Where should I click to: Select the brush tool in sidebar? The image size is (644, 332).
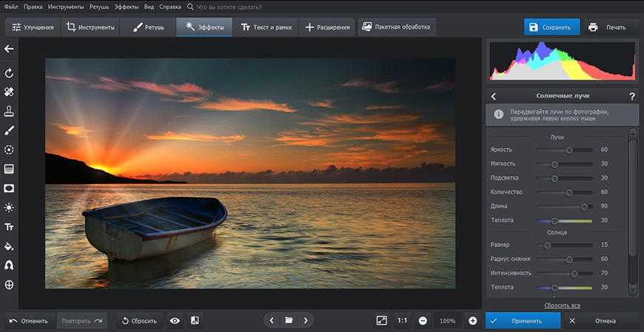click(9, 131)
